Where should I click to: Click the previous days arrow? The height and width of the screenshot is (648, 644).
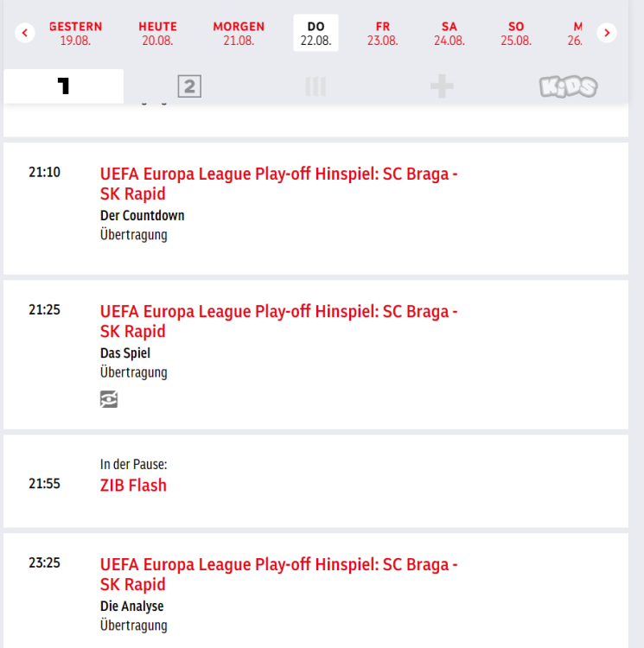[25, 33]
